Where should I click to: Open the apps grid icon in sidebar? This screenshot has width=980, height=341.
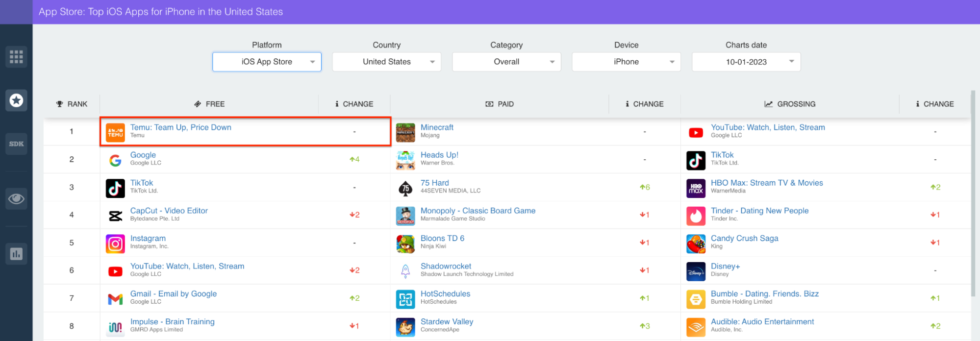coord(16,57)
